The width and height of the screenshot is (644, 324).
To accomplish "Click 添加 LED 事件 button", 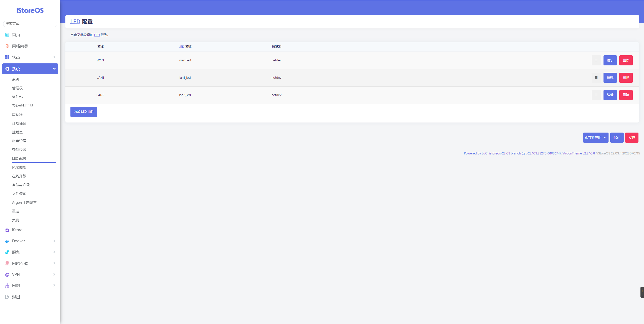I will pyautogui.click(x=84, y=112).
